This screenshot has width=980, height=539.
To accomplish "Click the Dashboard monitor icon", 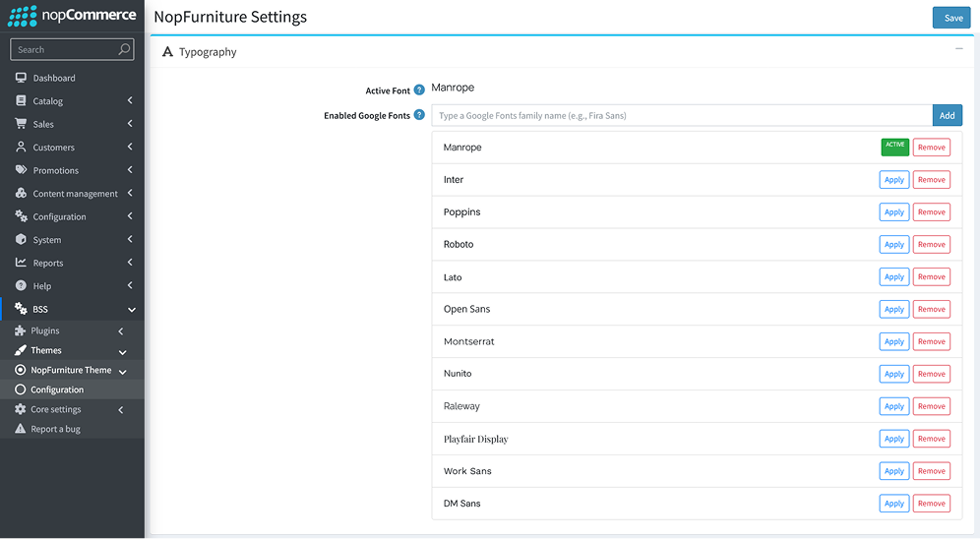I will click(x=21, y=78).
